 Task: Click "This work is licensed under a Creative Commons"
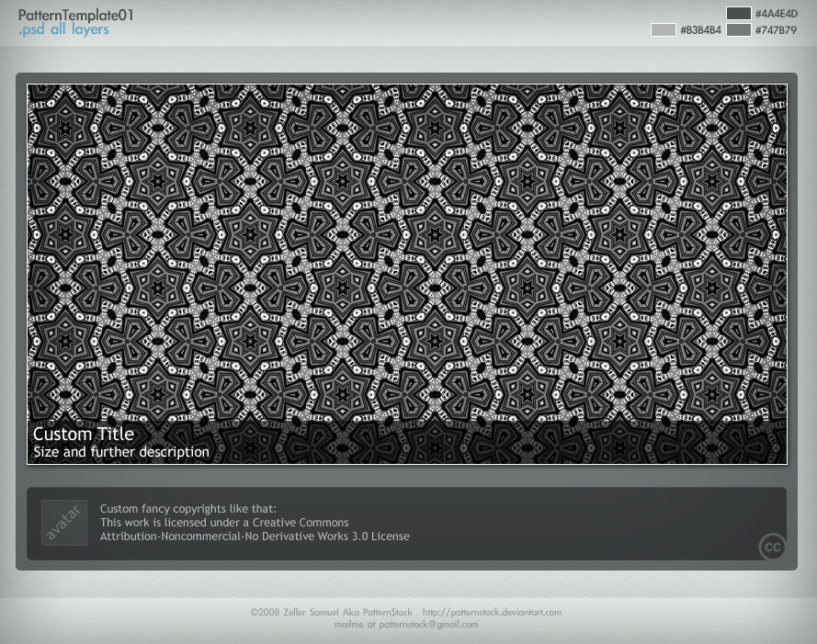224,522
